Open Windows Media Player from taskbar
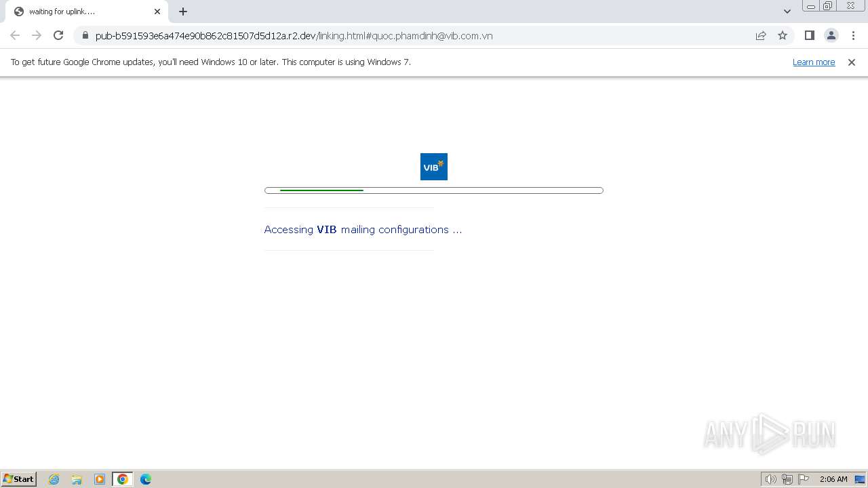The height and width of the screenshot is (488, 868). coord(100,479)
